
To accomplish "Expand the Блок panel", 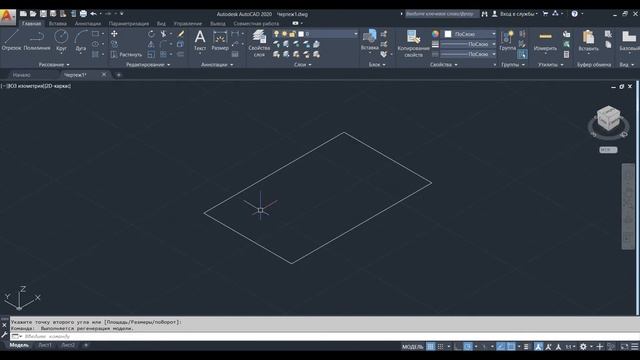I will [x=377, y=64].
